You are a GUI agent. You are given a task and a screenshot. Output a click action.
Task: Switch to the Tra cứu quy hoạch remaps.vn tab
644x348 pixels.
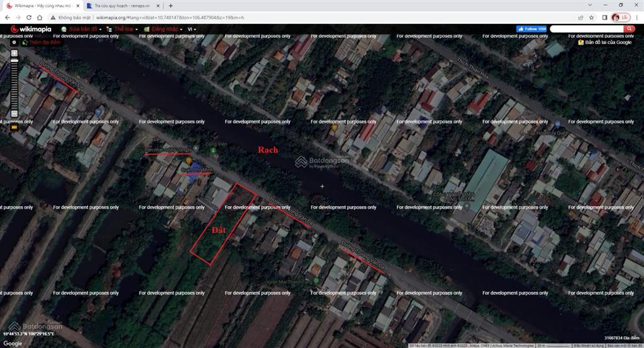123,6
